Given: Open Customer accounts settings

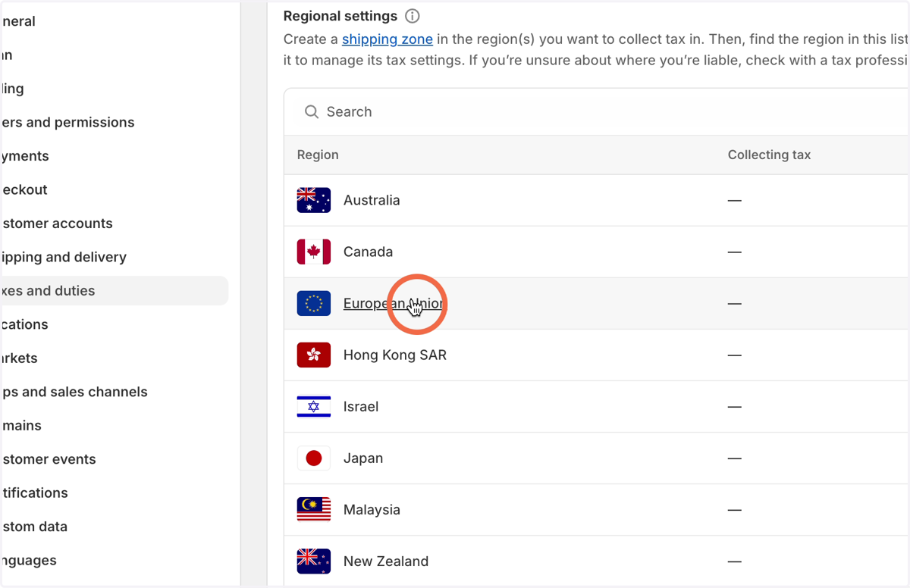Looking at the screenshot, I should click(x=56, y=224).
